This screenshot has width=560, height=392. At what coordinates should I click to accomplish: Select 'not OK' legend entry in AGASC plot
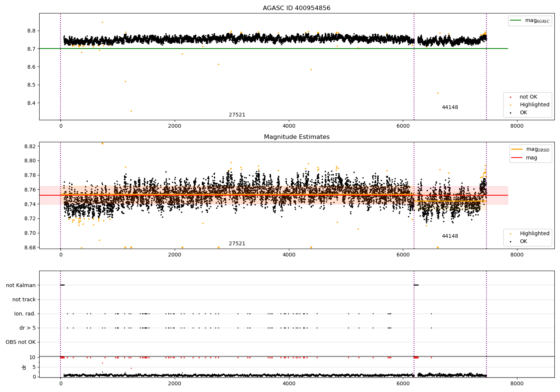click(x=524, y=97)
